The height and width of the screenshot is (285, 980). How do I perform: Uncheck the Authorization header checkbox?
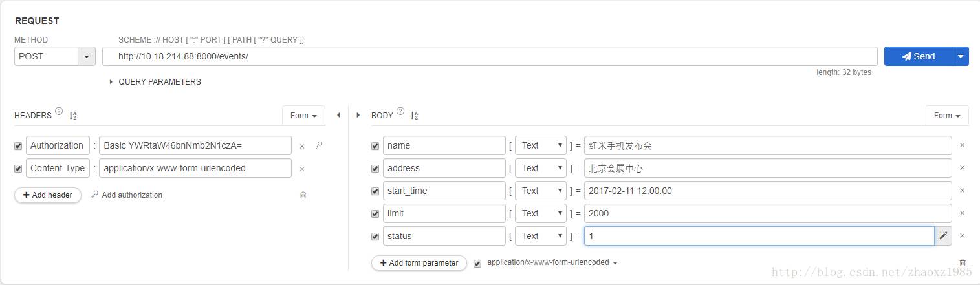coord(18,147)
